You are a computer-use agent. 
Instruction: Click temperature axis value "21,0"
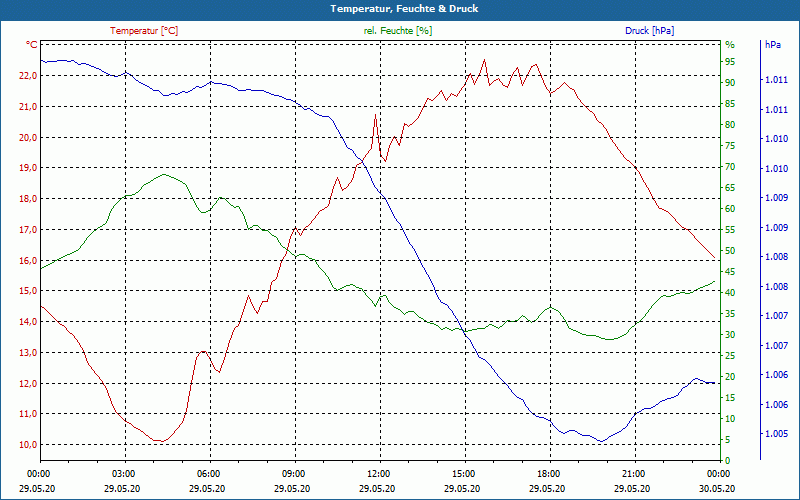(x=28, y=107)
